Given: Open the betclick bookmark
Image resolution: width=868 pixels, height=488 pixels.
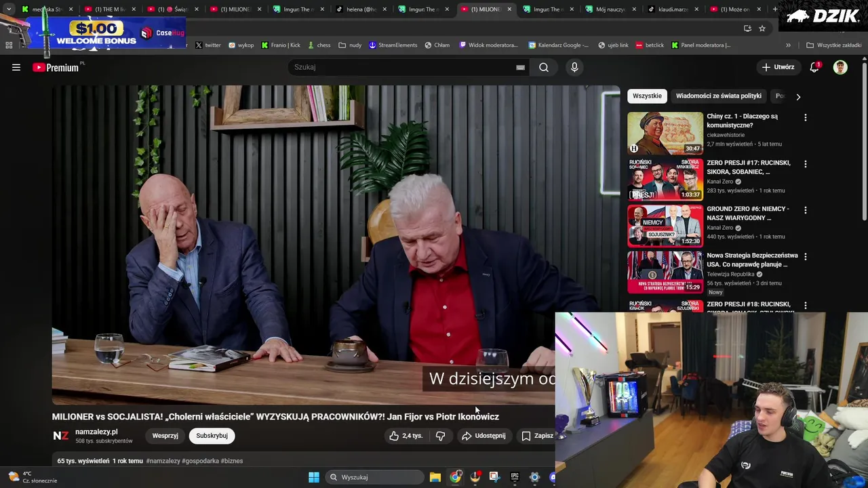Looking at the screenshot, I should [650, 45].
